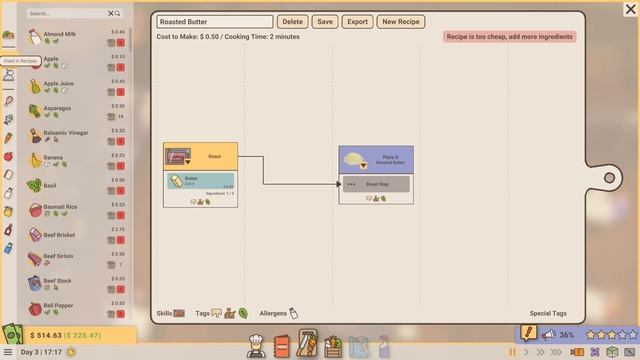
Task: Open the chef cloche category icon
Action: [x=9, y=75]
